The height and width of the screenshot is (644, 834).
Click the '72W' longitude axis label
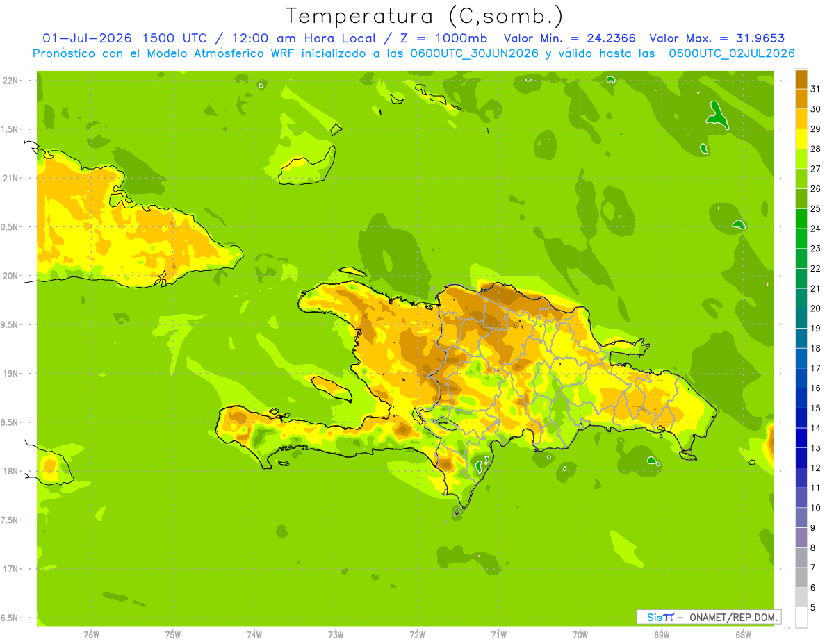tap(417, 634)
